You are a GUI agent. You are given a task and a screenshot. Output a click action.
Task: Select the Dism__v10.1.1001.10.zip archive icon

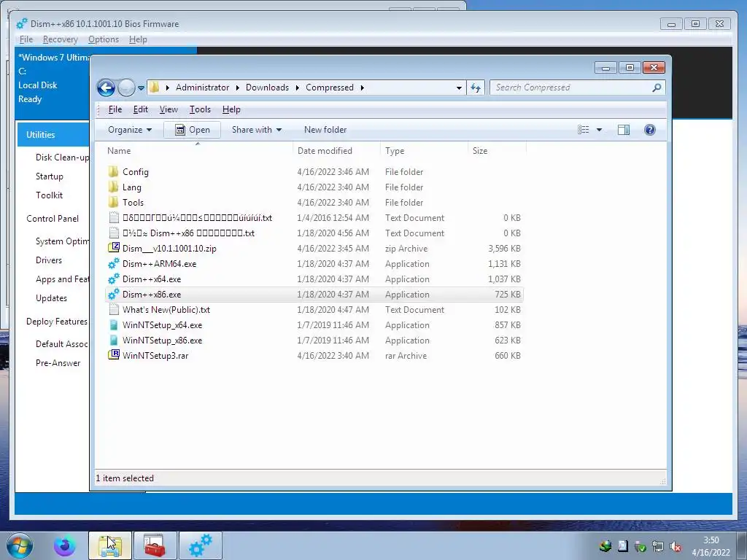tap(113, 248)
